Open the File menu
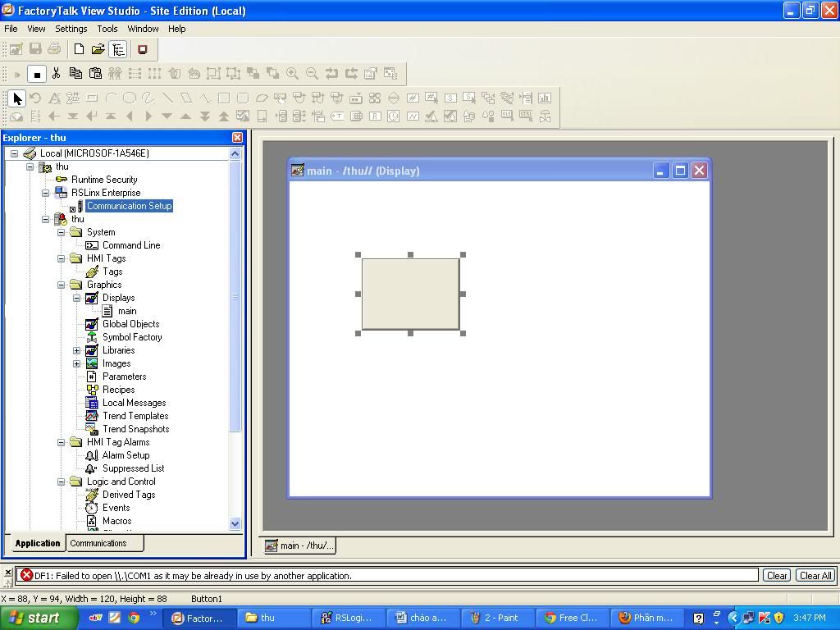The width and height of the screenshot is (840, 630). pos(11,29)
